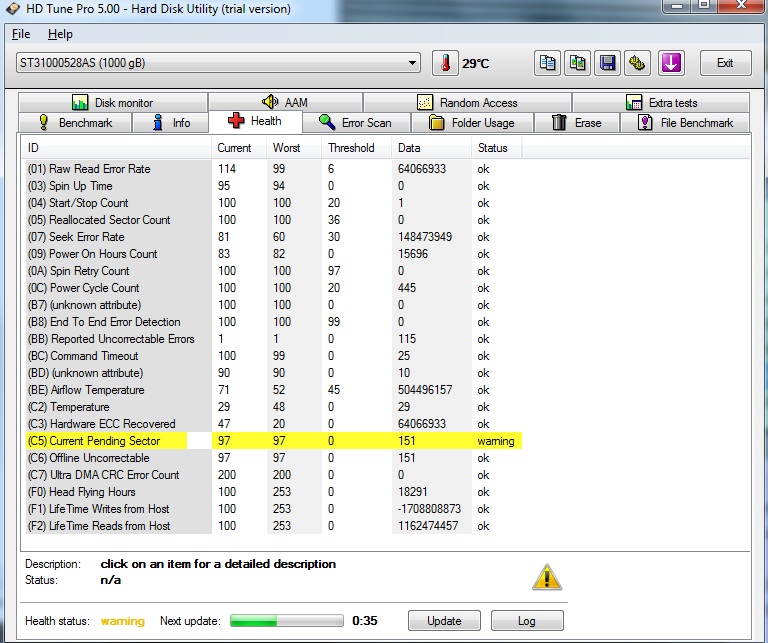This screenshot has height=643, width=768.
Task: Select the (09) Power On Hours Count row
Action: point(272,254)
